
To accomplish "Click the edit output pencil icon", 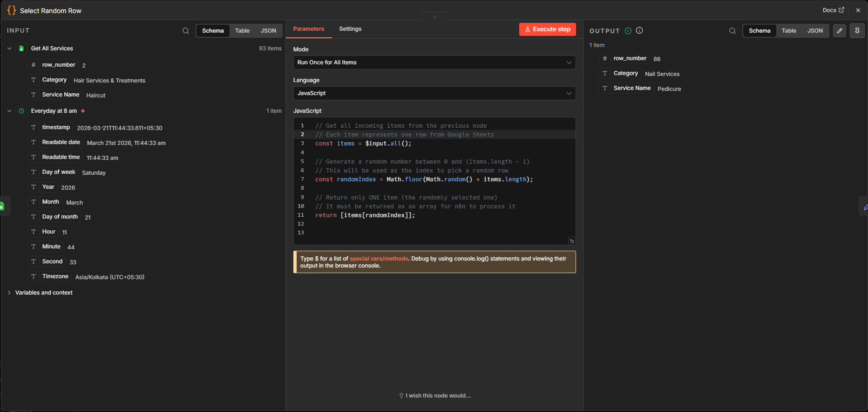I will point(840,31).
